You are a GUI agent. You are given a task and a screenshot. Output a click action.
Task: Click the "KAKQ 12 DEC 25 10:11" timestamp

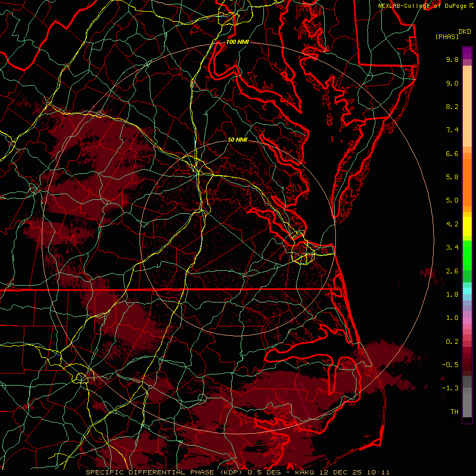click(x=342, y=472)
